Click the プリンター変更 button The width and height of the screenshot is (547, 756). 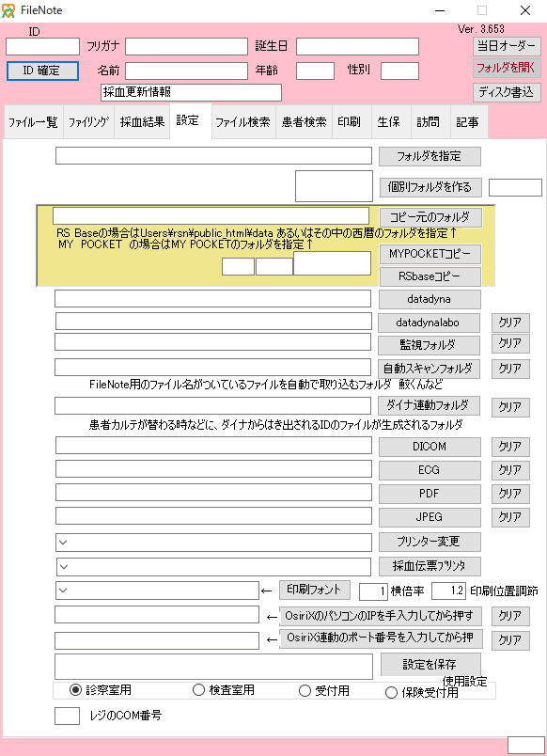point(430,542)
